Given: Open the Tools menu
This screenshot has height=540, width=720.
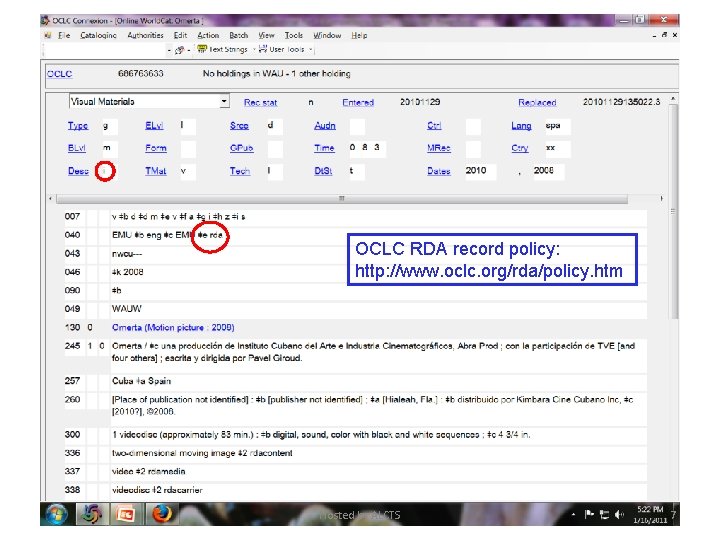Looking at the screenshot, I should 293,35.
